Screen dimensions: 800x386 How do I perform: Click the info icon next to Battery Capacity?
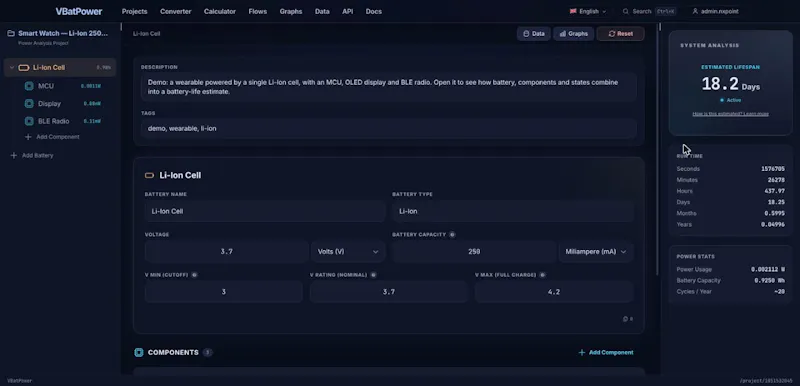coord(452,235)
